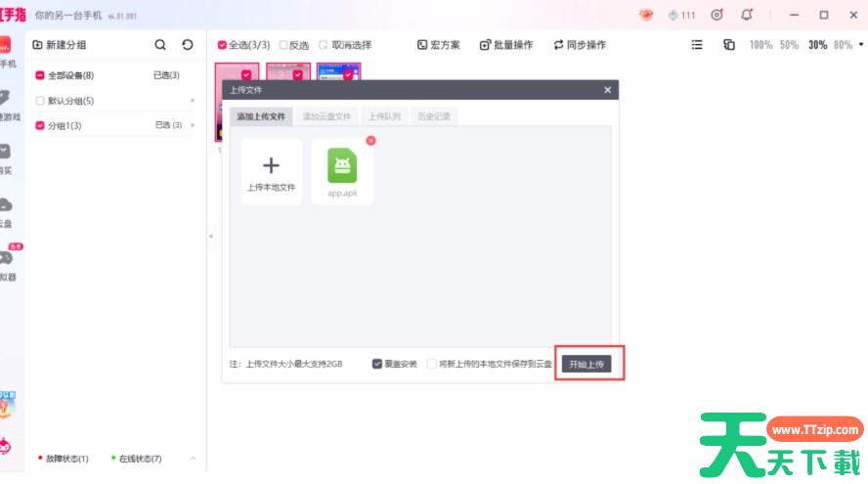
Task: Start 同步操作 synchronized operation
Action: coord(580,45)
